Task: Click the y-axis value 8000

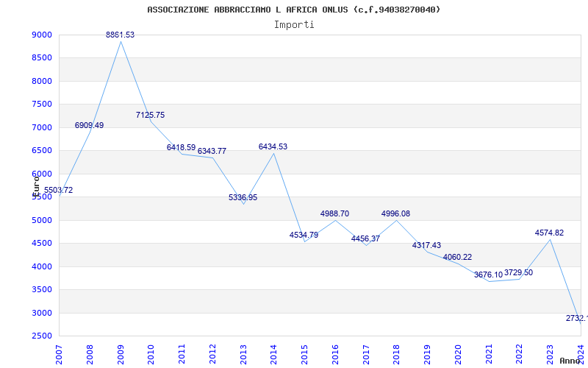Action: pyautogui.click(x=42, y=81)
